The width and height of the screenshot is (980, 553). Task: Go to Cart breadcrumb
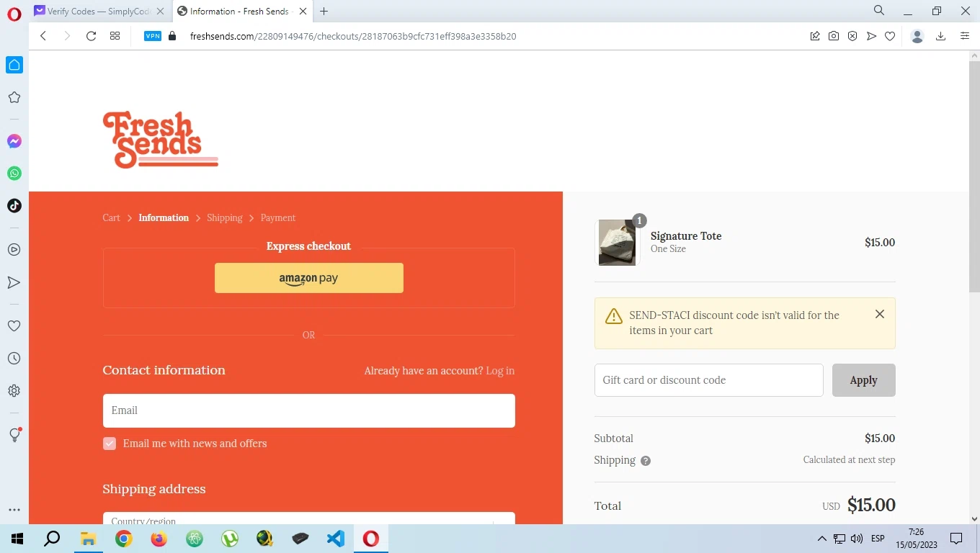click(x=111, y=217)
